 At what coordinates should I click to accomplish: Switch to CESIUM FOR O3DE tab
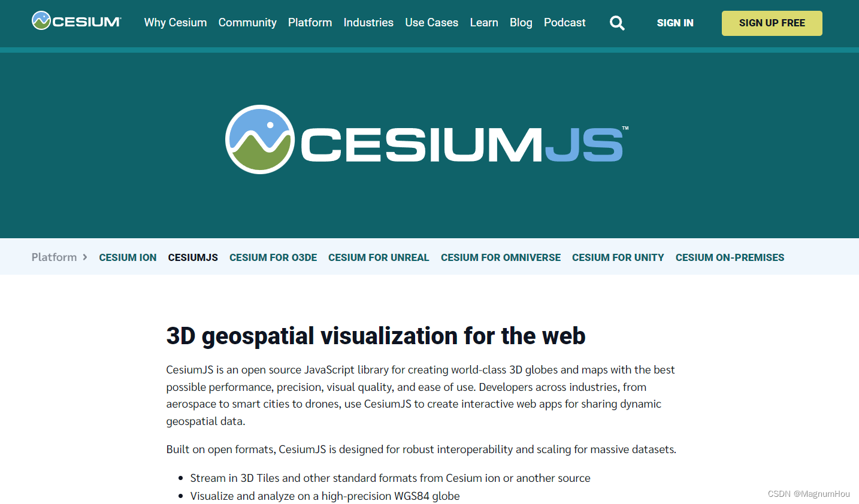tap(273, 257)
